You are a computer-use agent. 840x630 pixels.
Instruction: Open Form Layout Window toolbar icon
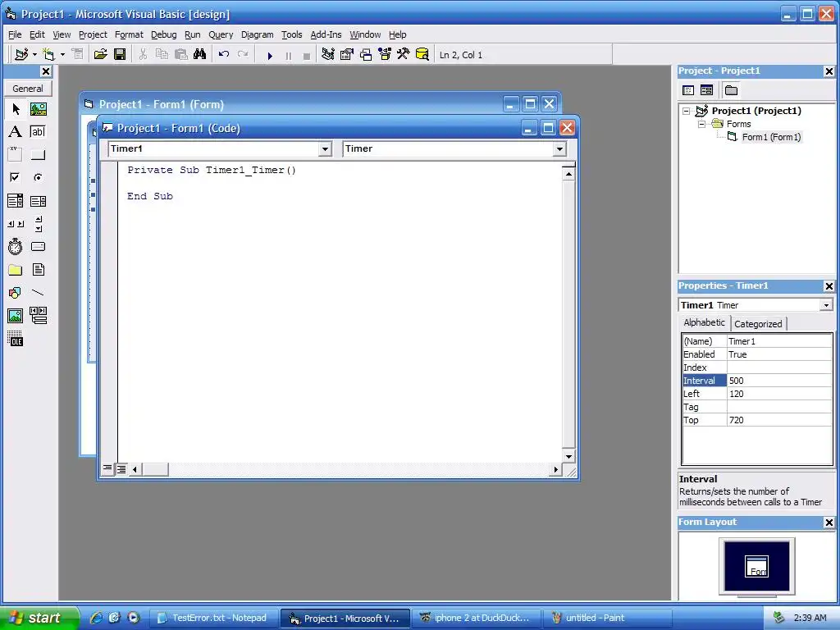(366, 55)
